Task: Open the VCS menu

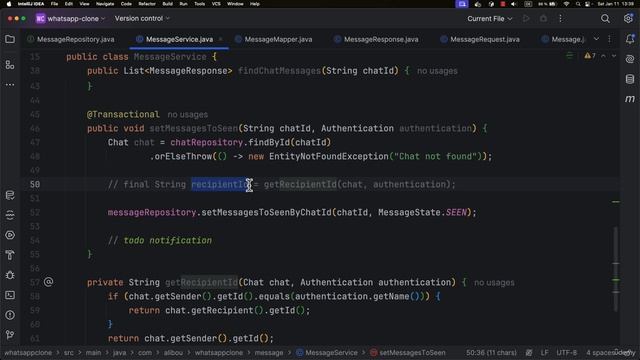Action: [x=216, y=4]
